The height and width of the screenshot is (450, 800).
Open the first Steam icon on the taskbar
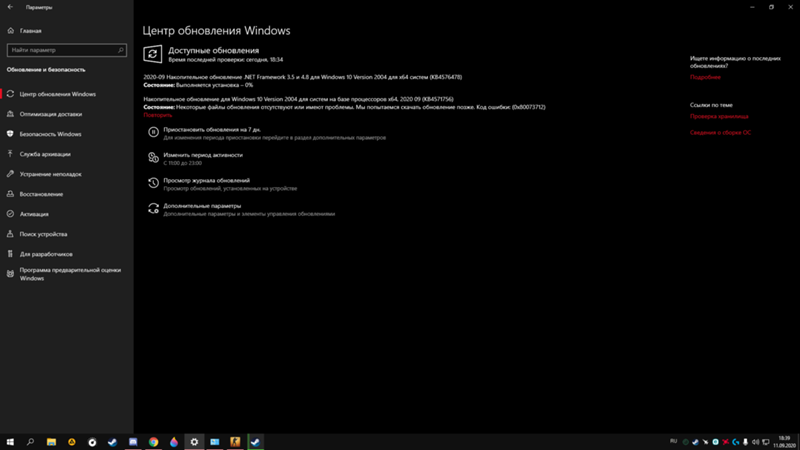pos(112,442)
